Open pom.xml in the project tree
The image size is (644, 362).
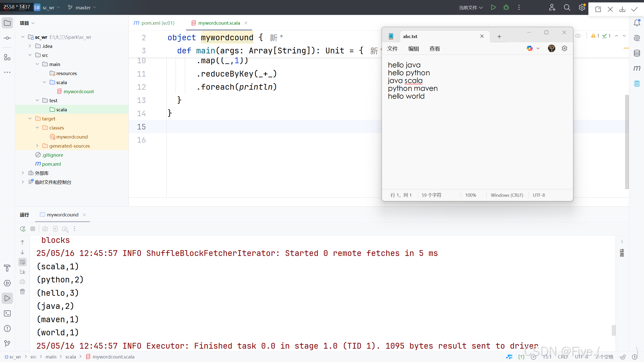(51, 164)
